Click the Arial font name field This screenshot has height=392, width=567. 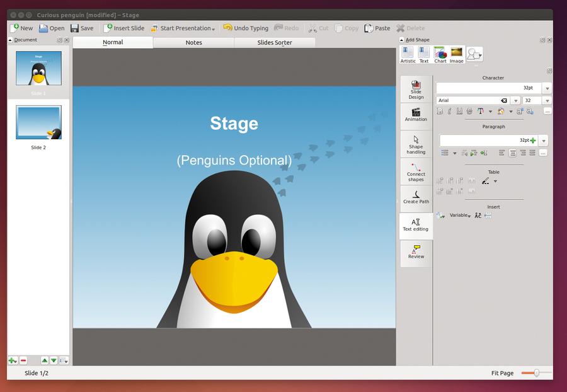(x=469, y=101)
